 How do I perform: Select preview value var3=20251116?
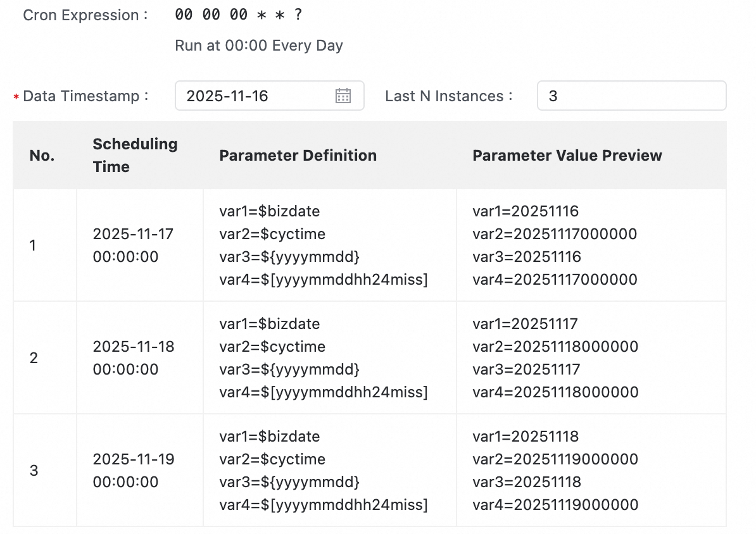click(x=527, y=256)
